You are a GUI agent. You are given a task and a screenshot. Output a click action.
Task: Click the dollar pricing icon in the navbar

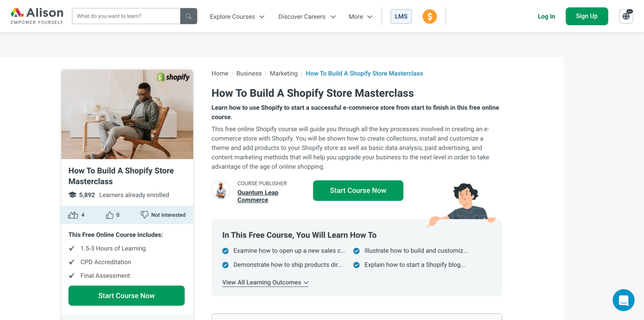point(429,16)
